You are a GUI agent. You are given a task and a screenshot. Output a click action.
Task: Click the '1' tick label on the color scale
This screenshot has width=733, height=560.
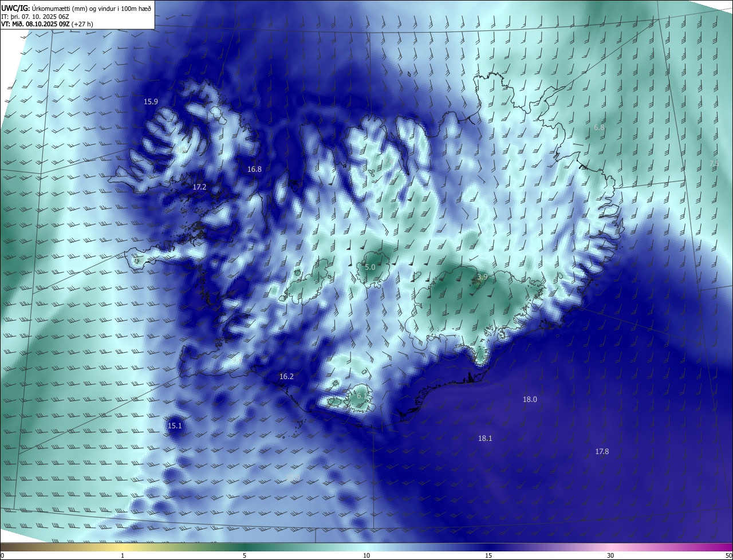[x=123, y=555]
